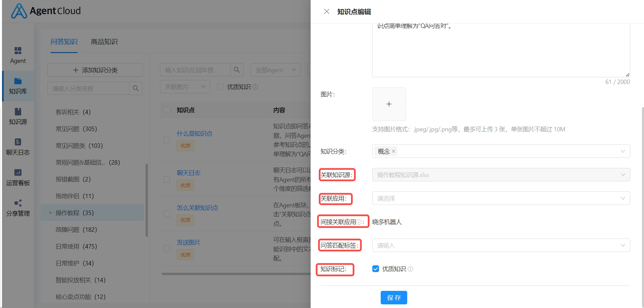
Task: Select the 常见问题类 (103) category
Action: coord(79,145)
